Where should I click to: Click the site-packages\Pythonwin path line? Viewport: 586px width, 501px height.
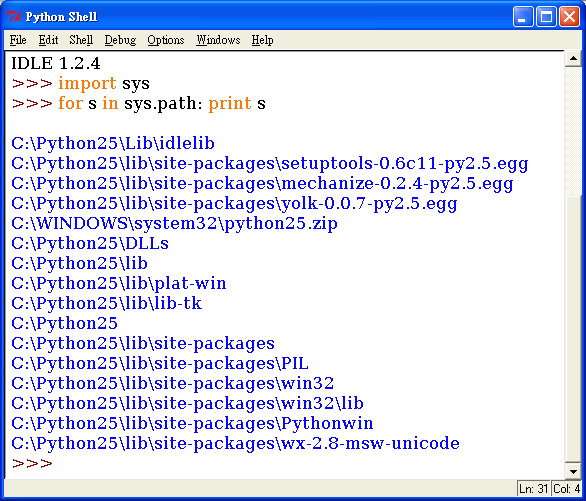[x=192, y=423]
